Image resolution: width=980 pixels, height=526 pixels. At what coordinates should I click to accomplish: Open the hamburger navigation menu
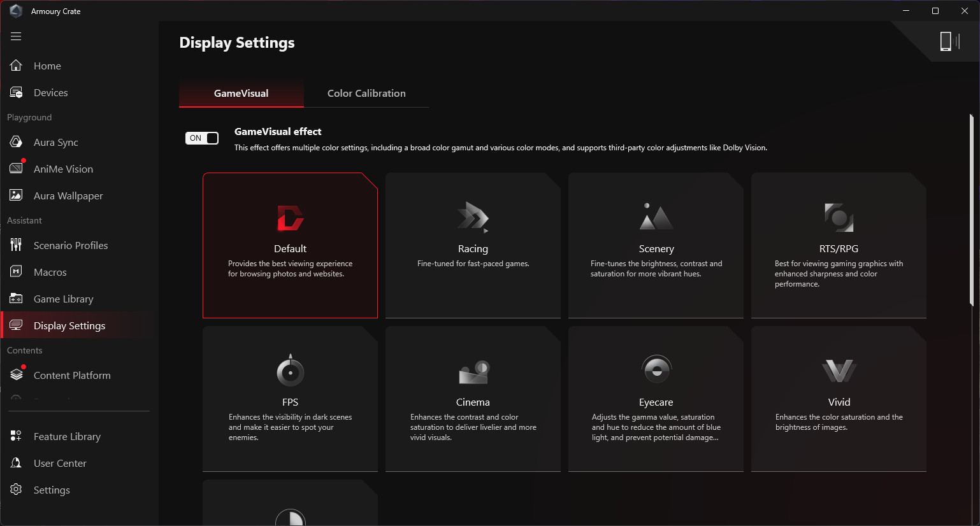click(x=16, y=36)
